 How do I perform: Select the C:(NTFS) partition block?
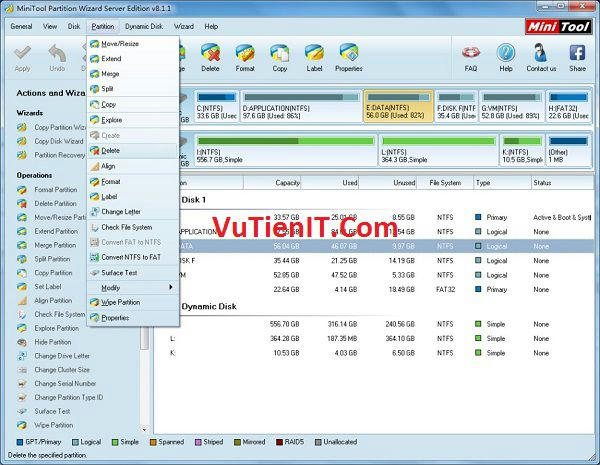coord(216,106)
